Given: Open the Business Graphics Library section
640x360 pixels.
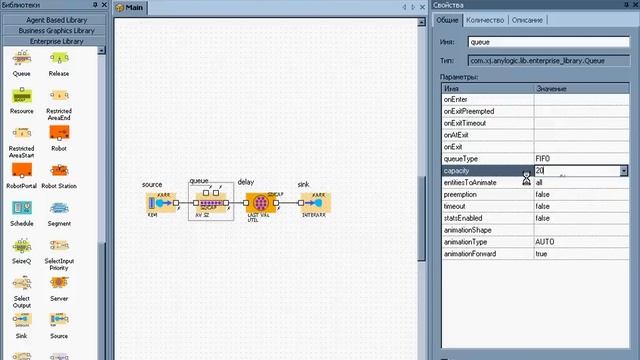Looking at the screenshot, I should 54,30.
